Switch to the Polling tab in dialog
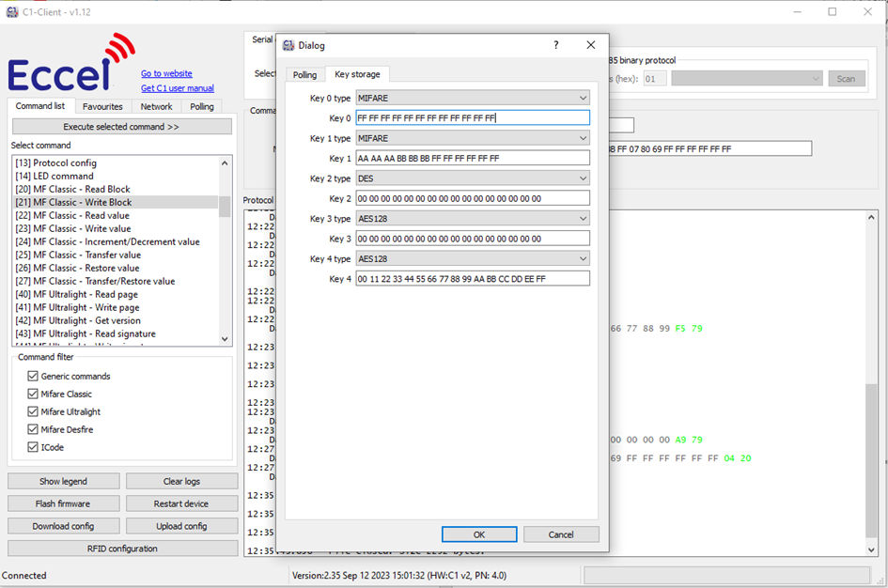This screenshot has width=888, height=588. [x=304, y=75]
